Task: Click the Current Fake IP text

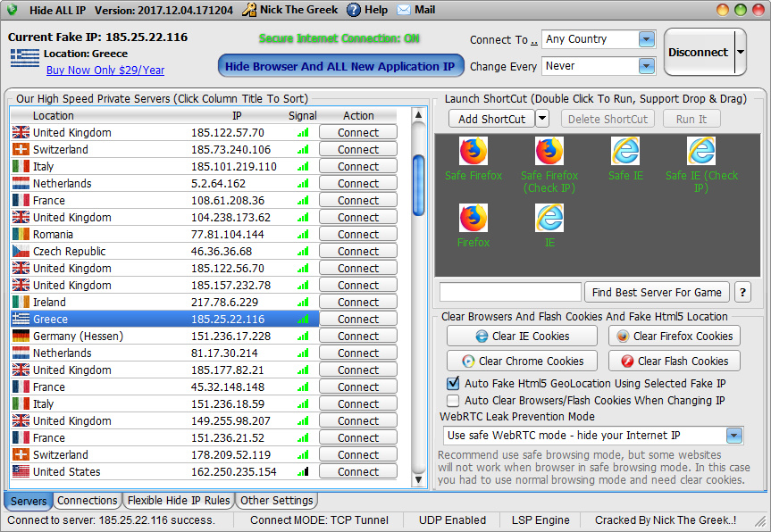Action: click(98, 37)
